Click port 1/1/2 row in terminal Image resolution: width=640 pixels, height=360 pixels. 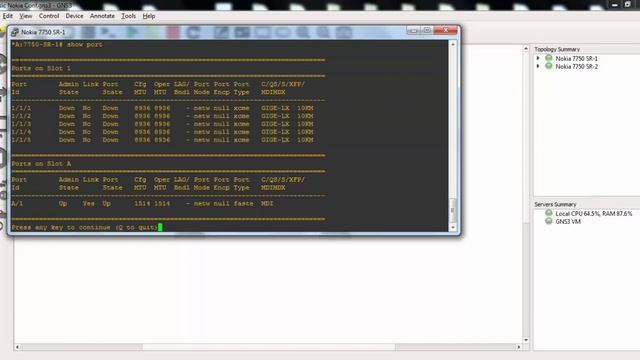[x=162, y=116]
